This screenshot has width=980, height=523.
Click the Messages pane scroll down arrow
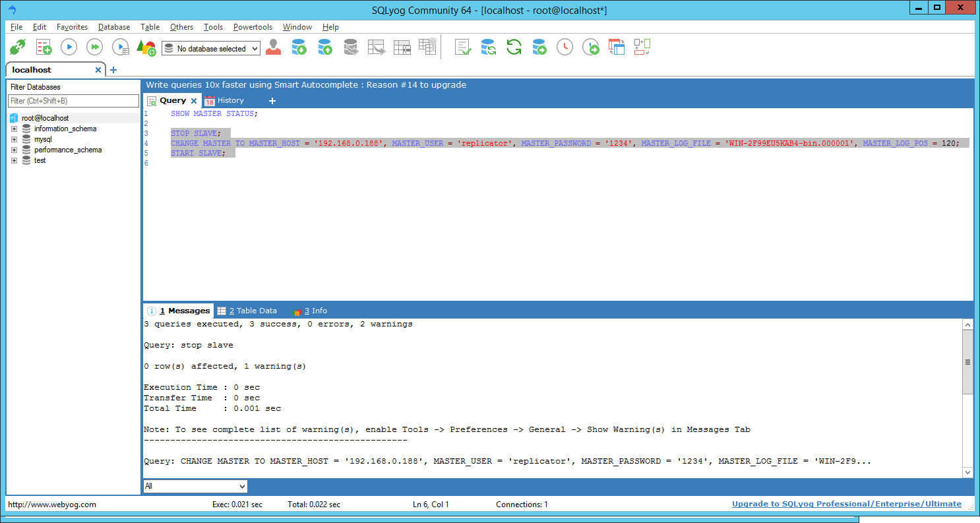tap(967, 472)
